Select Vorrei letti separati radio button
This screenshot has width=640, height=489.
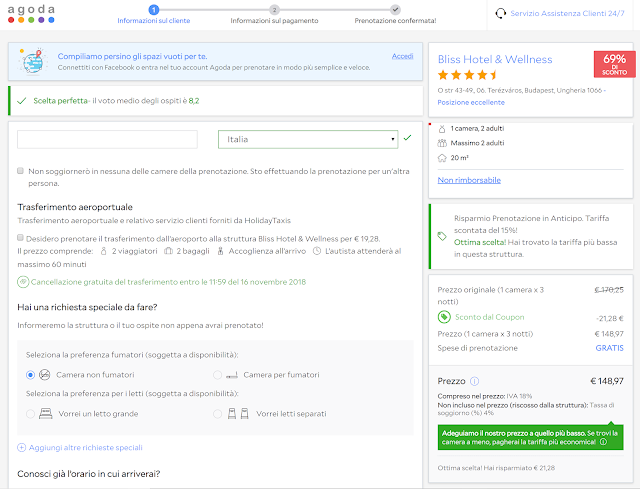point(218,414)
